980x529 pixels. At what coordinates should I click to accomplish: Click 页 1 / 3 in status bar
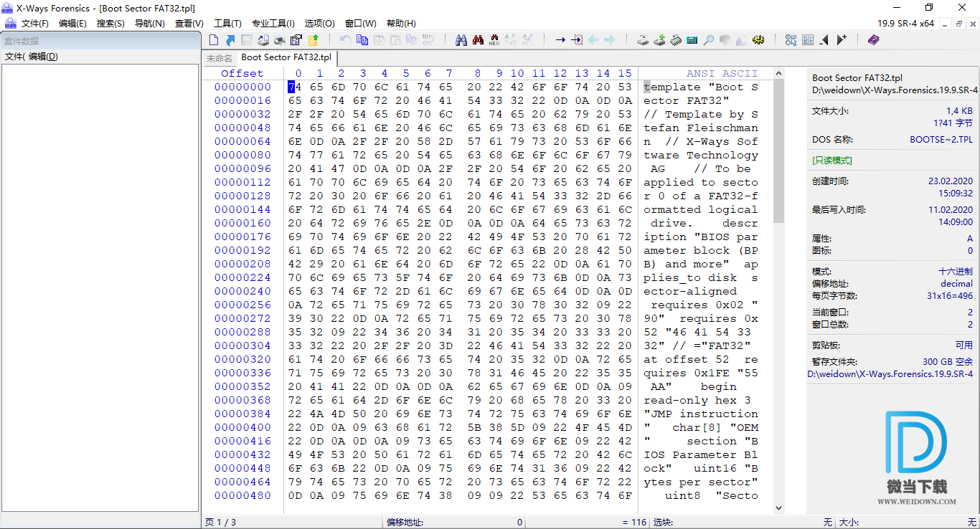(x=220, y=523)
